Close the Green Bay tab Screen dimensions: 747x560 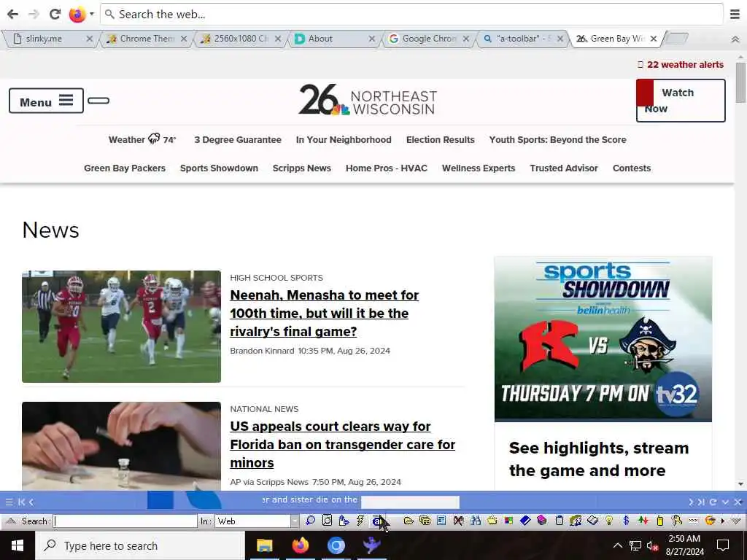tap(654, 39)
